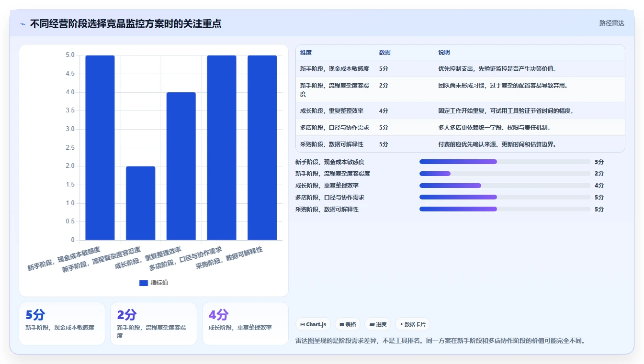Click the chart bar for 成长阶段，重复整理效率
This screenshot has width=644, height=364.
(x=181, y=166)
